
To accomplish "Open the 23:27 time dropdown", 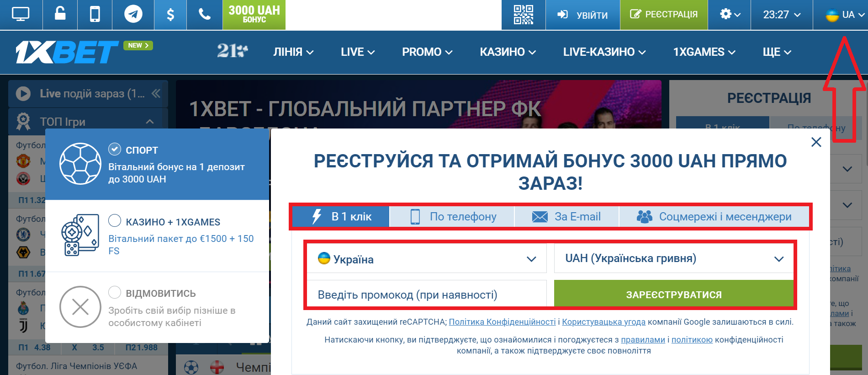I will pyautogui.click(x=782, y=15).
